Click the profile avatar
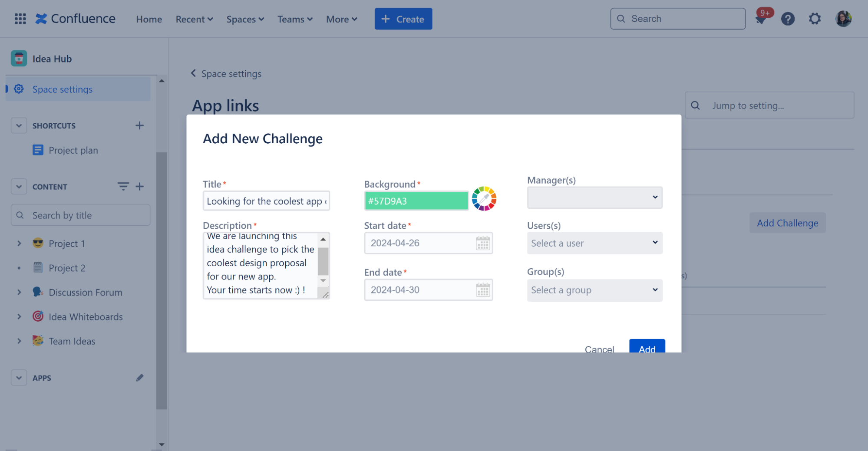This screenshot has width=868, height=451. (843, 19)
